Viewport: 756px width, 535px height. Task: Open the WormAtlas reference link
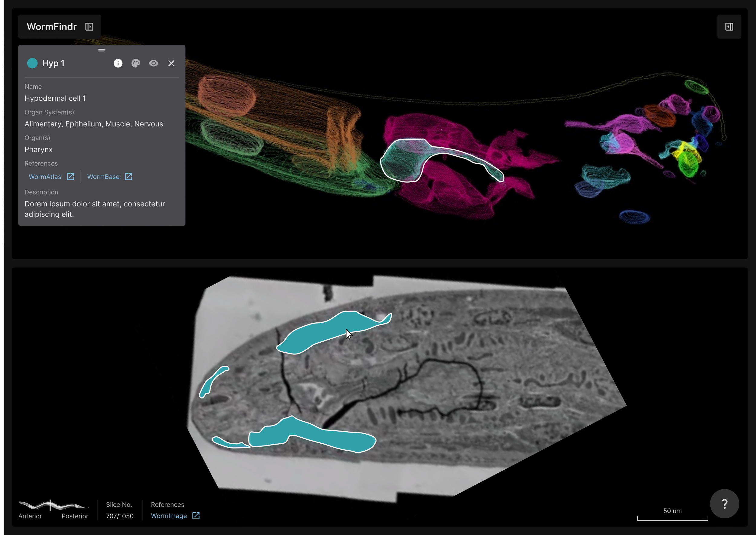(x=45, y=177)
